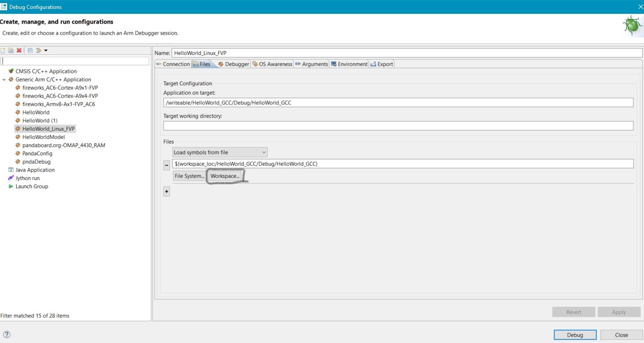Delete the HelloWorld_Linux_FVP configuration

point(19,50)
